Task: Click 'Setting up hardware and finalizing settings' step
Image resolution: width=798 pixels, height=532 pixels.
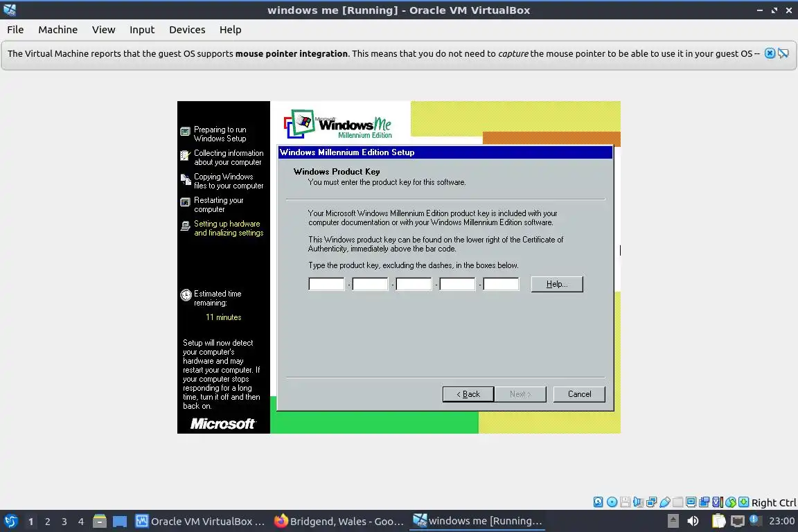Action: (x=222, y=228)
